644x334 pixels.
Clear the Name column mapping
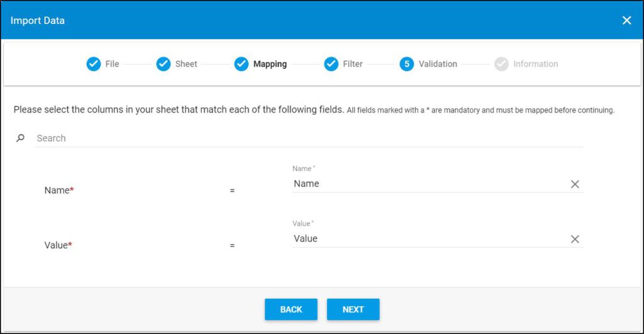click(x=575, y=184)
